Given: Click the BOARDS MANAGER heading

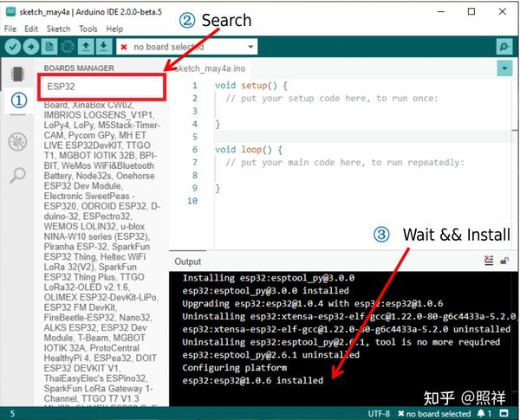Looking at the screenshot, I should (79, 68).
